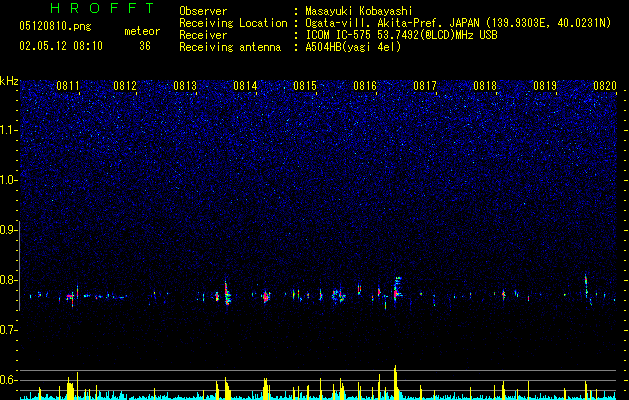629x400 pixels.
Task: Click the 0818 time marker
Action: tap(485, 86)
